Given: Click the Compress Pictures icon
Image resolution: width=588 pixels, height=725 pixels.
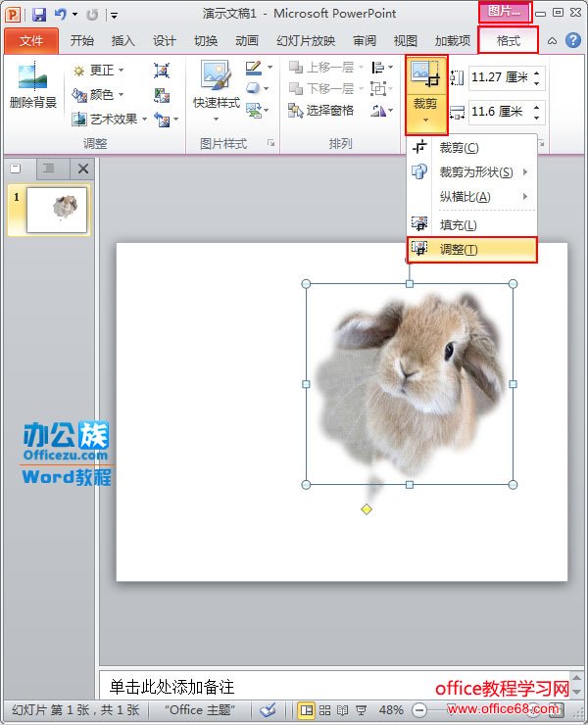Looking at the screenshot, I should (x=162, y=71).
